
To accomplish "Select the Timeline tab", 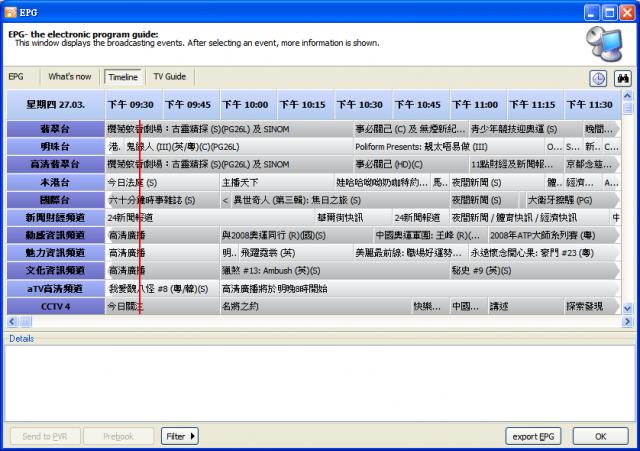I will [x=122, y=77].
